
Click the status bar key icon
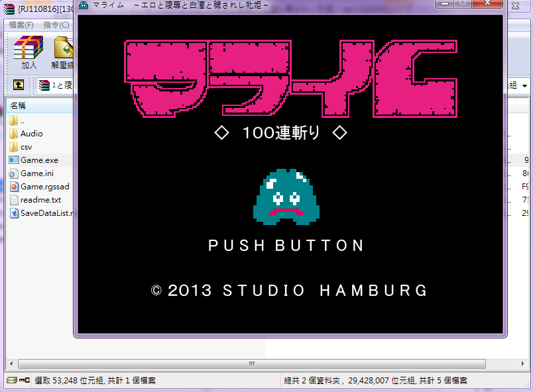point(24,380)
